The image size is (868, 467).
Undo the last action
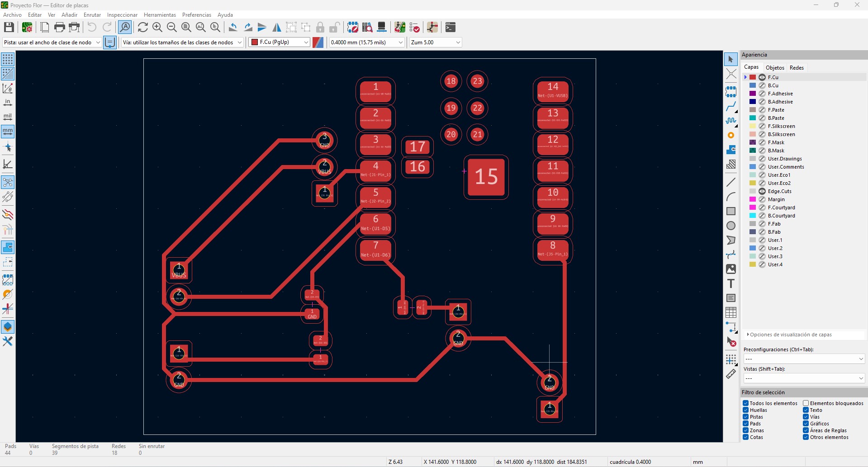click(x=92, y=27)
